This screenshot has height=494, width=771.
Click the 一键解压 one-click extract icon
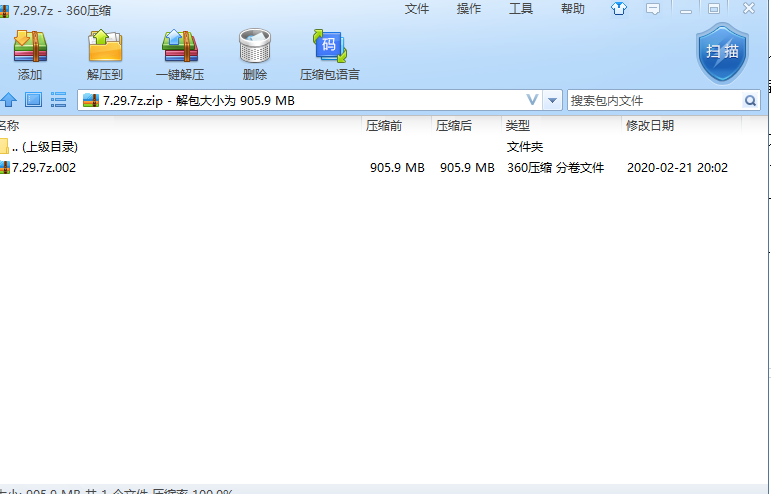click(x=180, y=46)
